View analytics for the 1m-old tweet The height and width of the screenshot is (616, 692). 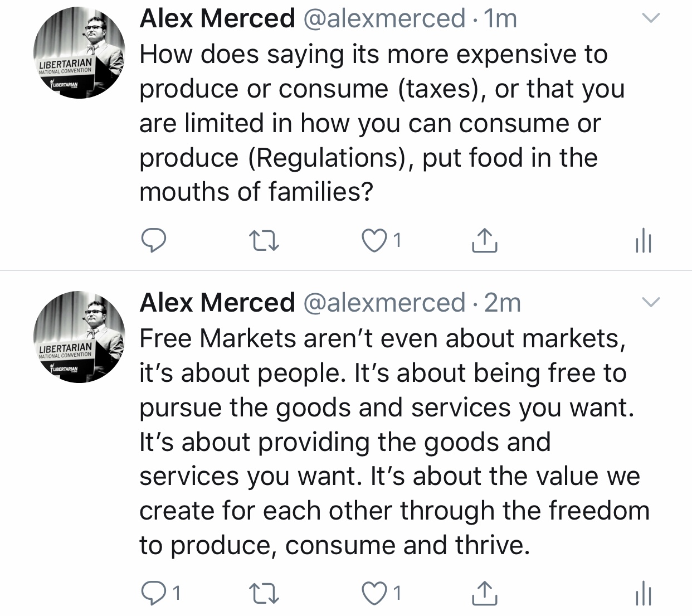pyautogui.click(x=643, y=241)
